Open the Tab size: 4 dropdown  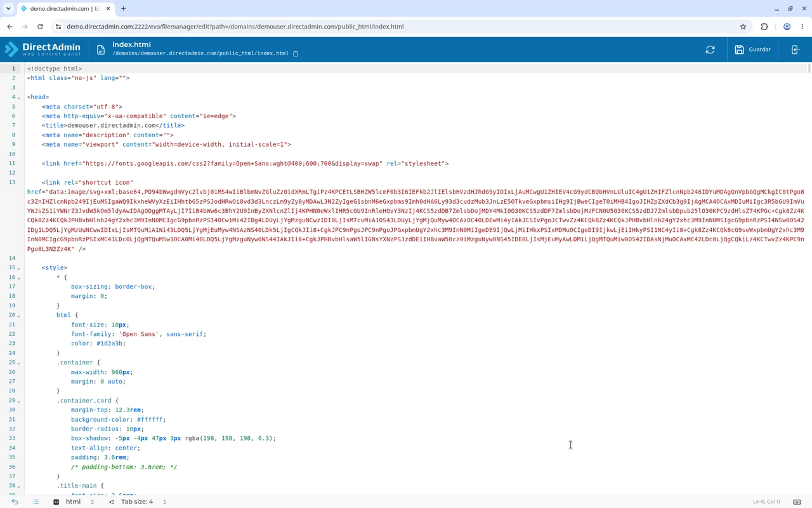pos(138,502)
